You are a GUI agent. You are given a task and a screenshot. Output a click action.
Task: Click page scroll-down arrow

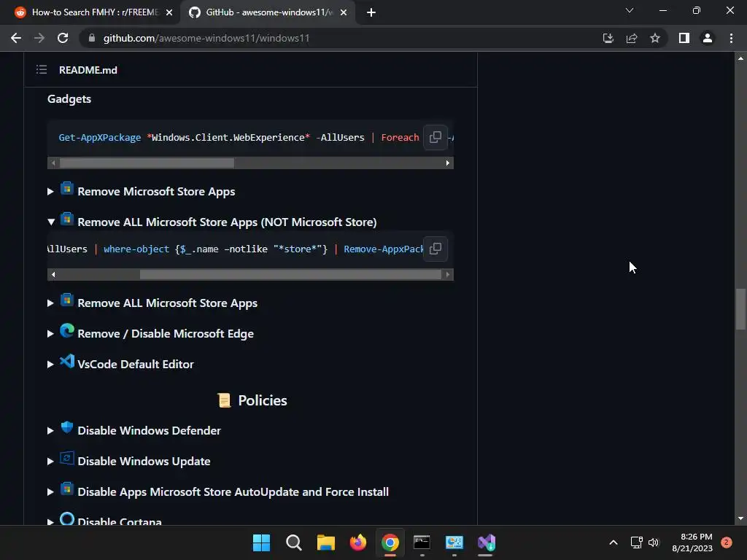(740, 519)
